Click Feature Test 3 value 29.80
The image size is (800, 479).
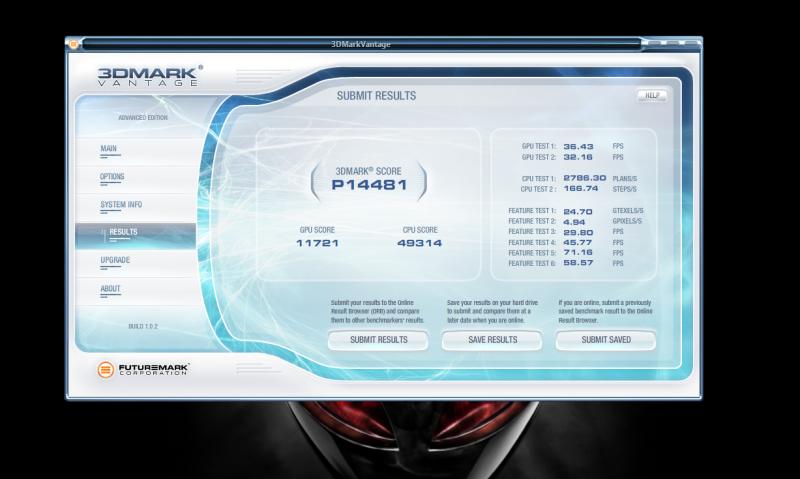578,232
